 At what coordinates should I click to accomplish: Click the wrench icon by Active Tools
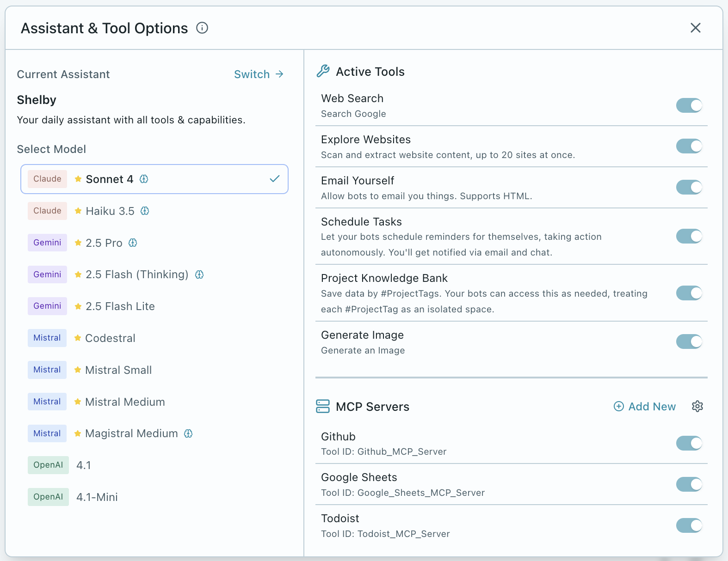pyautogui.click(x=323, y=71)
